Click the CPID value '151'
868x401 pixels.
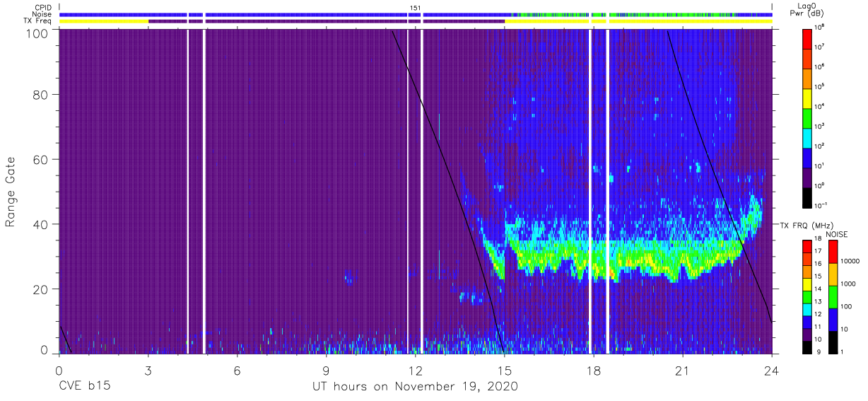pyautogui.click(x=416, y=8)
